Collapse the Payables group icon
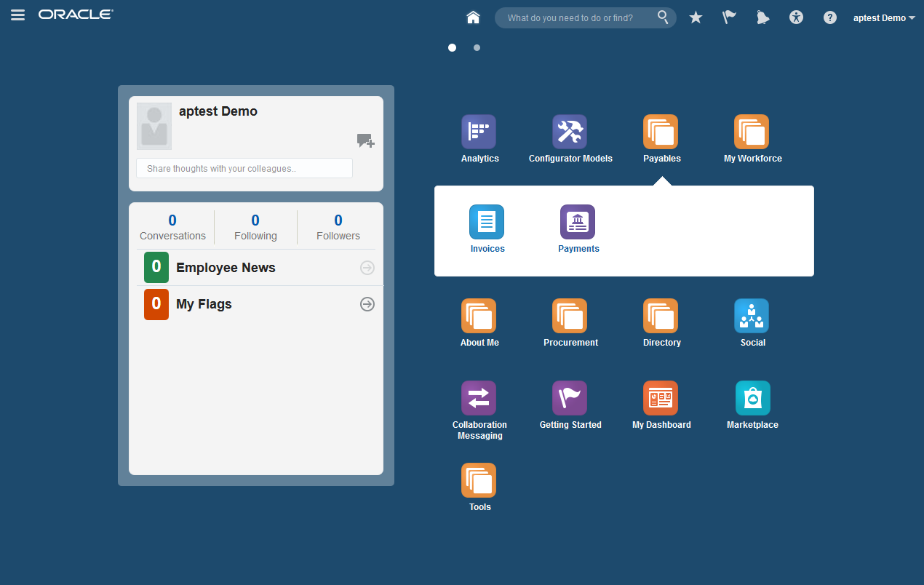The image size is (924, 585). coord(661,132)
